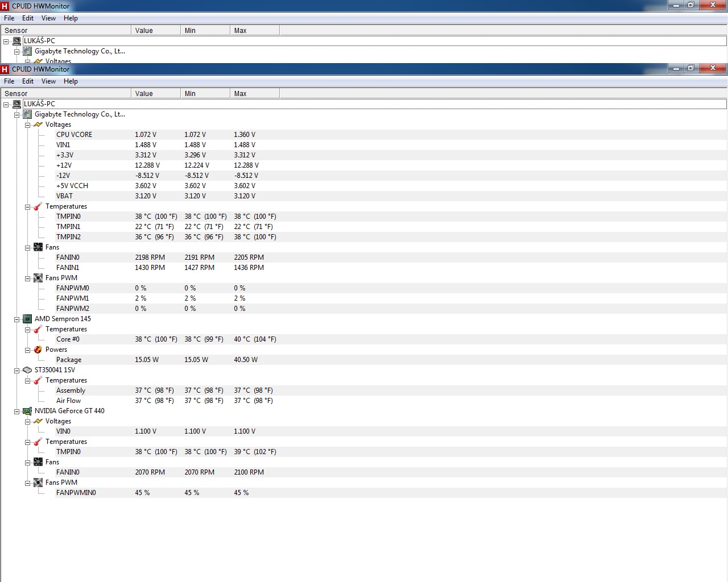
Task: Open File menu in back HWMonitor window
Action: [9, 18]
